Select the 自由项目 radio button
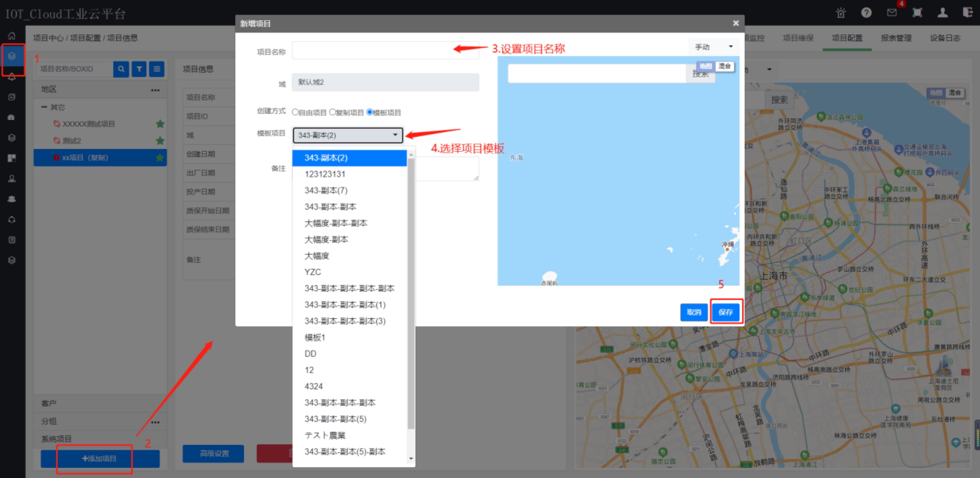This screenshot has width=980, height=478. coord(295,112)
